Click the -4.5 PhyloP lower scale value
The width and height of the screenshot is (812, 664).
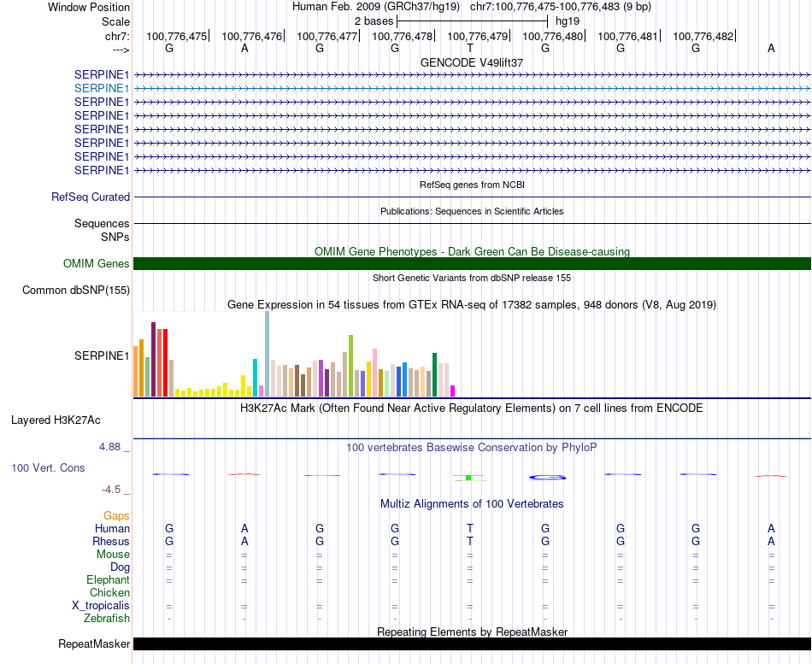pos(111,490)
